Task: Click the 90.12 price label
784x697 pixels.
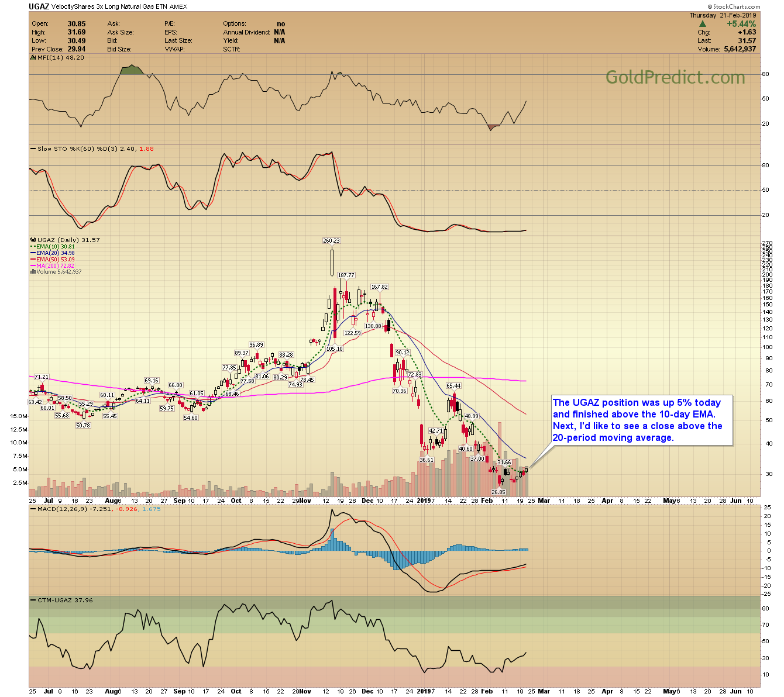Action: click(x=403, y=353)
